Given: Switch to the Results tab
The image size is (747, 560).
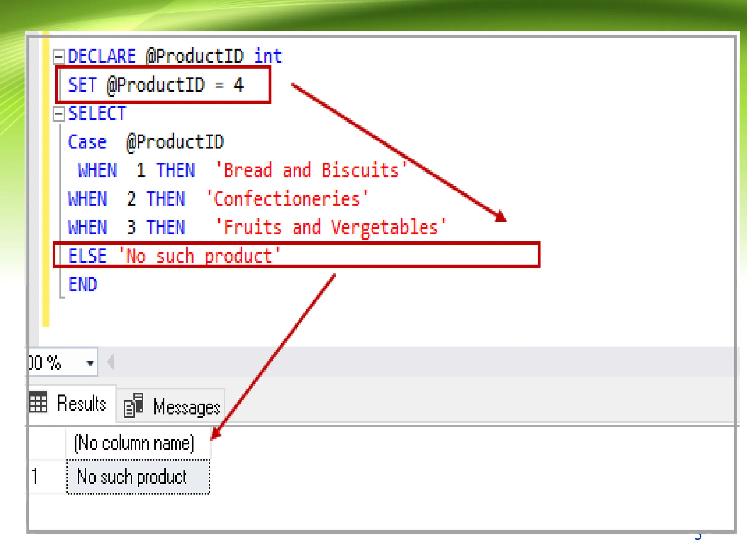Looking at the screenshot, I should coord(81,404).
